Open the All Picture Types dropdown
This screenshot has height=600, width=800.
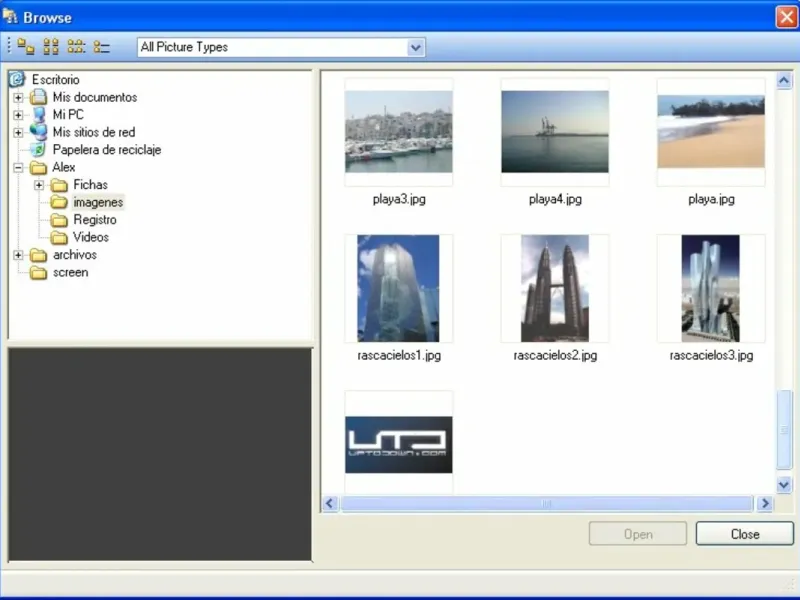click(x=416, y=47)
